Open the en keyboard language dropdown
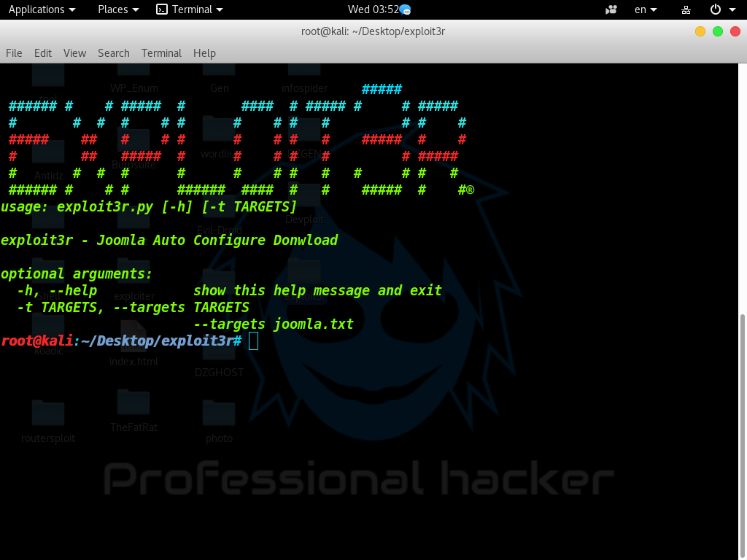Viewport: 747px width, 560px height. point(646,9)
